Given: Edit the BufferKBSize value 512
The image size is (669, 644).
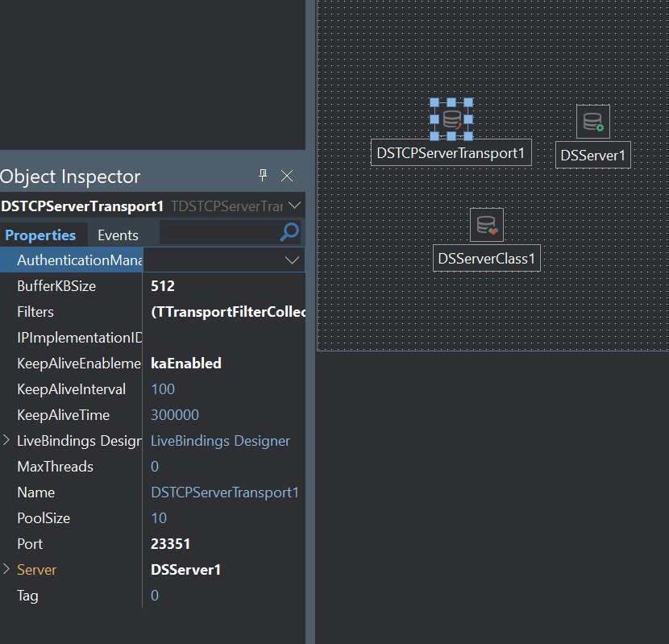Looking at the screenshot, I should 163,286.
